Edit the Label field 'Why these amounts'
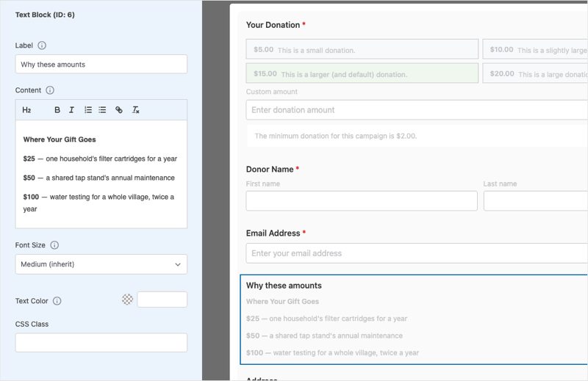 (101, 64)
